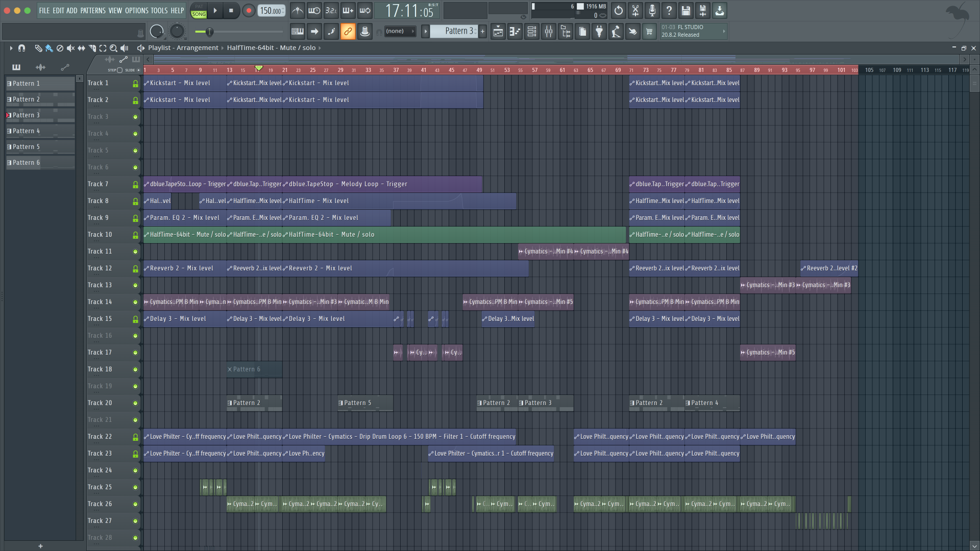Image resolution: width=980 pixels, height=551 pixels.
Task: Open the tempo tapper icon
Action: tap(616, 32)
